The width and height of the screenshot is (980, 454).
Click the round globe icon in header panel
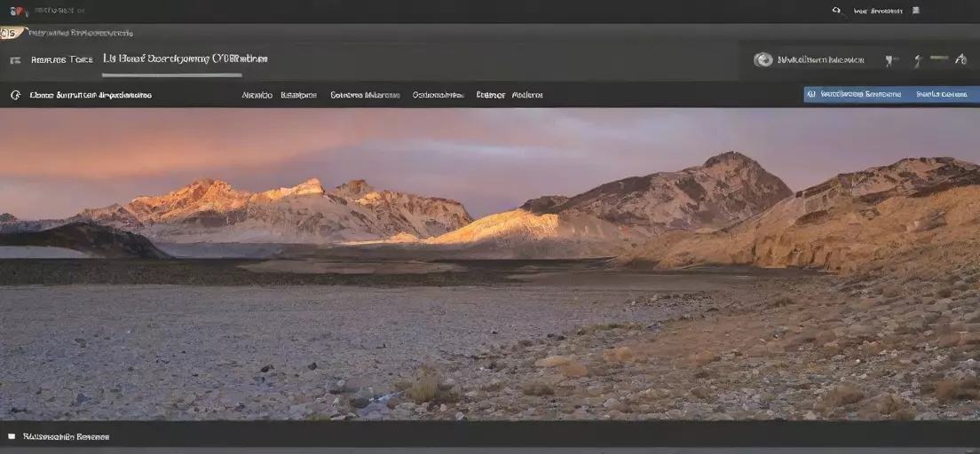(763, 60)
